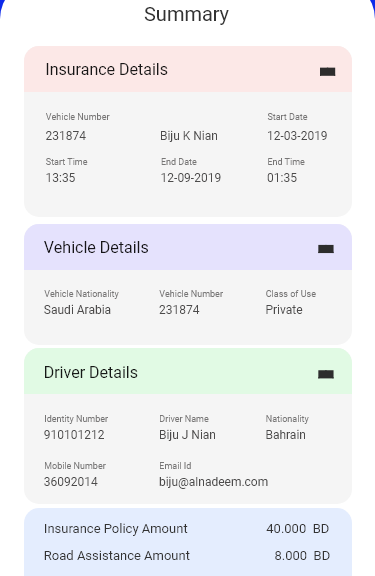This screenshot has width=375, height=576.
Task: Click the Start Time value 13:35
Action: pos(61,178)
